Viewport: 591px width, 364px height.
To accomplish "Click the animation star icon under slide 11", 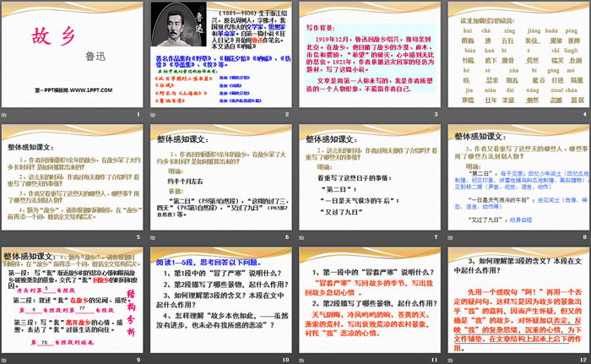I will pos(301,361).
